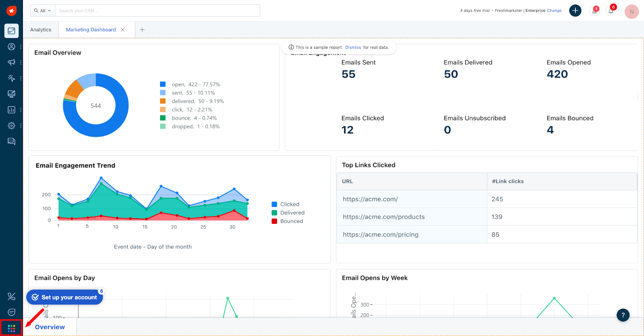The image size is (644, 336).
Task: Open the Contacts person icon
Action: coord(11,47)
